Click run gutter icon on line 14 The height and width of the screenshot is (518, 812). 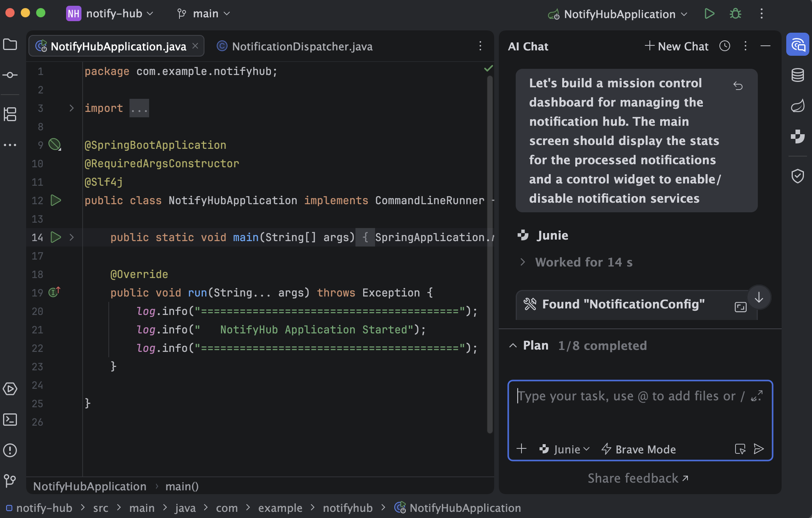click(56, 237)
